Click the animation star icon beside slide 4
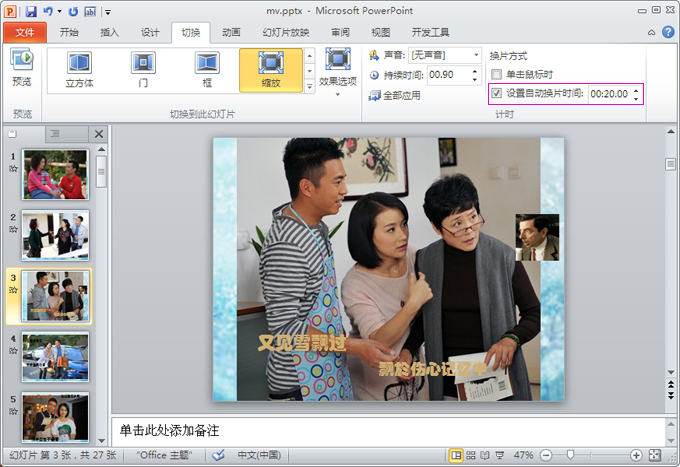Viewport: 680px width, 467px height. [x=13, y=351]
